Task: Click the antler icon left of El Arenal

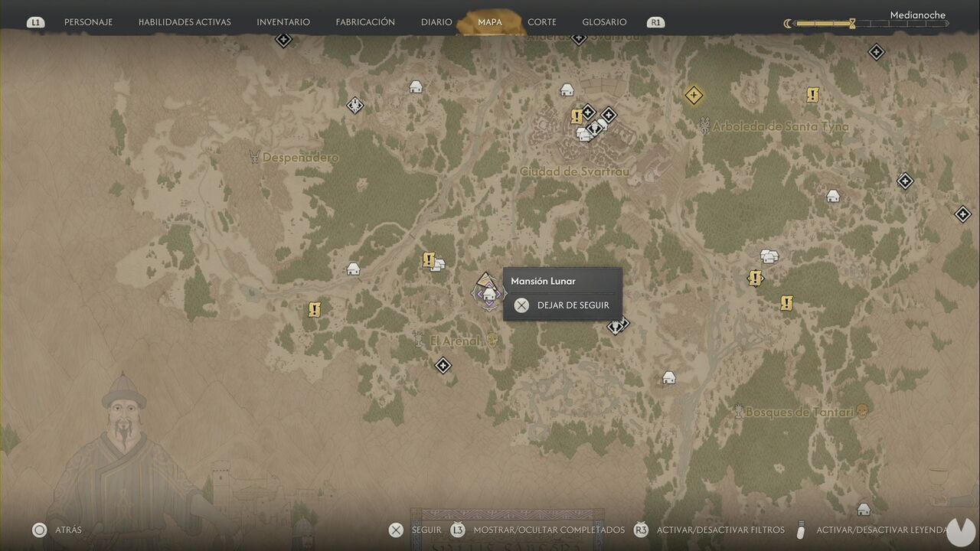Action: click(418, 340)
